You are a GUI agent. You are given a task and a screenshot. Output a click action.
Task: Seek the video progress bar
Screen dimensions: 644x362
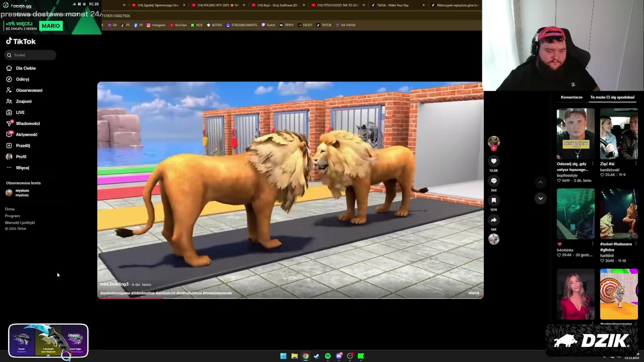[290, 298]
